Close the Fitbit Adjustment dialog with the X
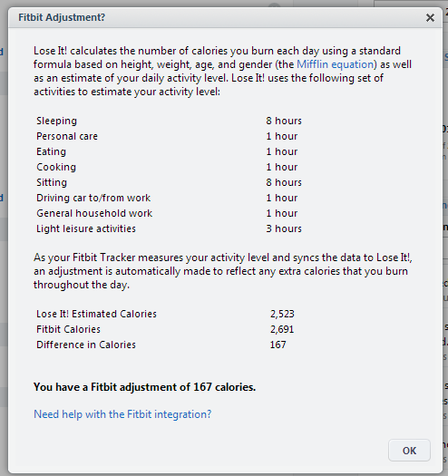The image size is (448, 476). point(430,18)
